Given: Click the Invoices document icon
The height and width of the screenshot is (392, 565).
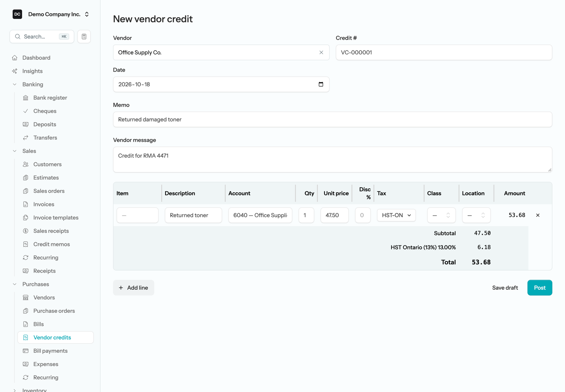Looking at the screenshot, I should pyautogui.click(x=26, y=204).
